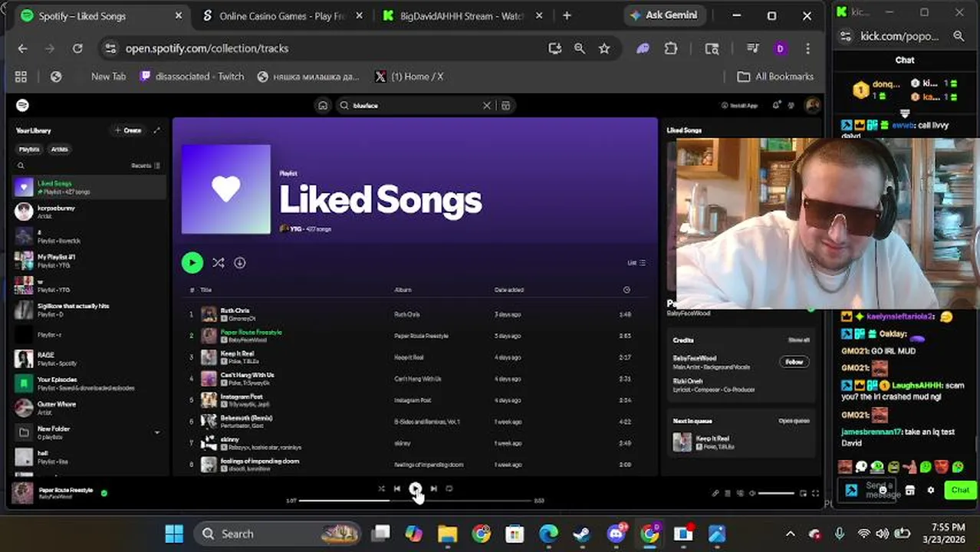Click Install App link in Spotify
This screenshot has width=980, height=552.
(x=740, y=106)
